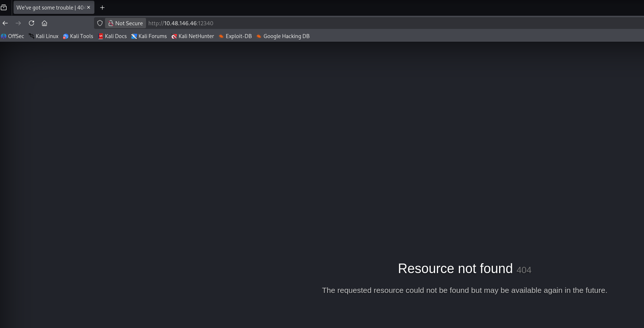
Task: Reload the current page
Action: click(x=31, y=23)
